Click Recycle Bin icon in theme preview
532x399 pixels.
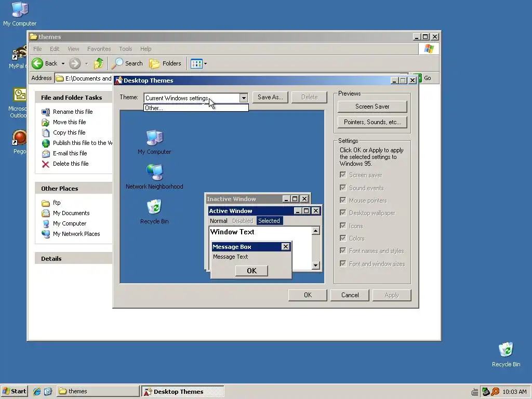click(154, 207)
